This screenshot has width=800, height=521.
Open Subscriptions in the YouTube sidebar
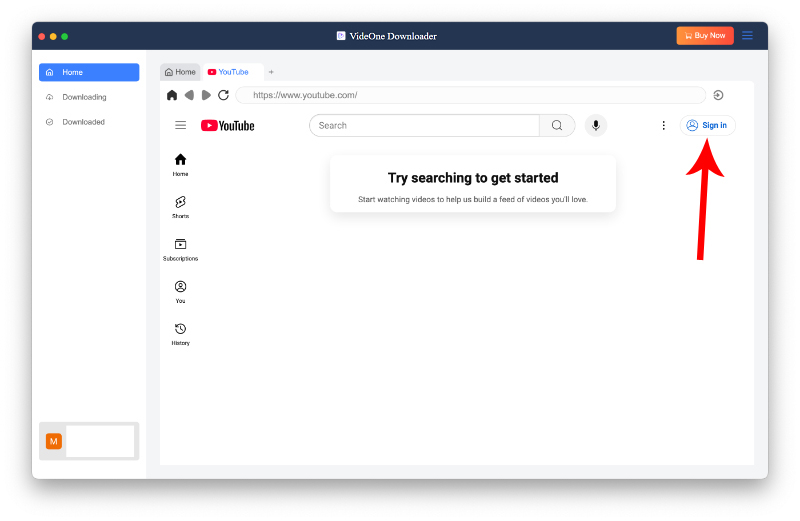[180, 249]
